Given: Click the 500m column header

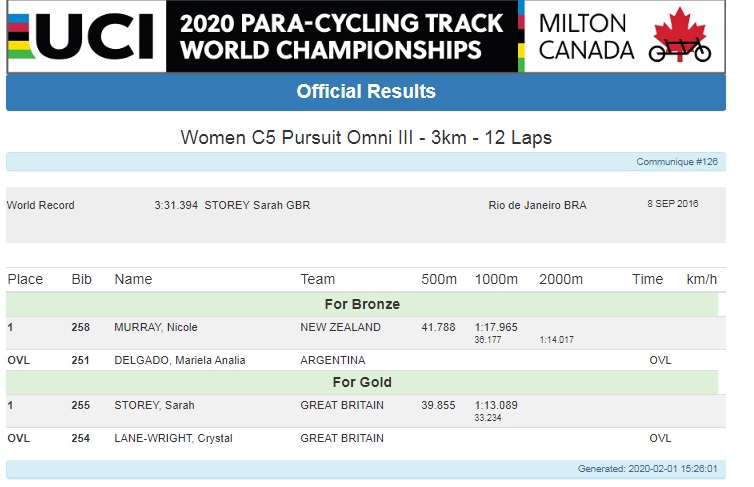Looking at the screenshot, I should point(439,279).
